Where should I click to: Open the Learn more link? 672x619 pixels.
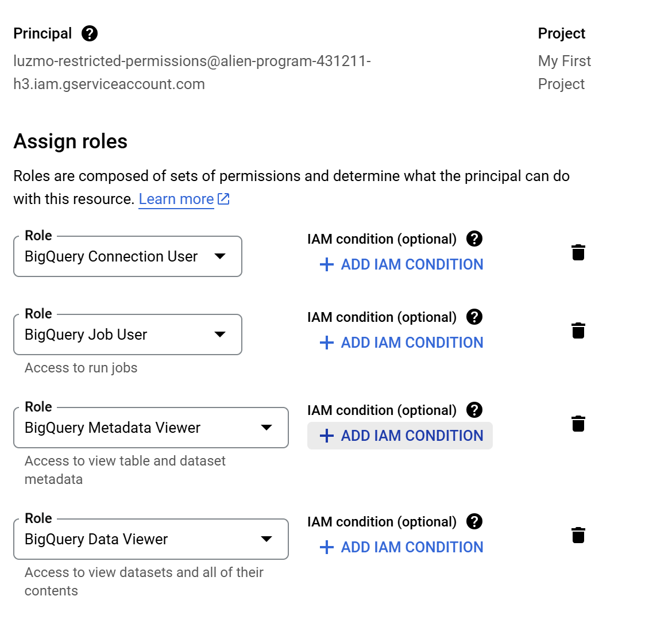(176, 198)
